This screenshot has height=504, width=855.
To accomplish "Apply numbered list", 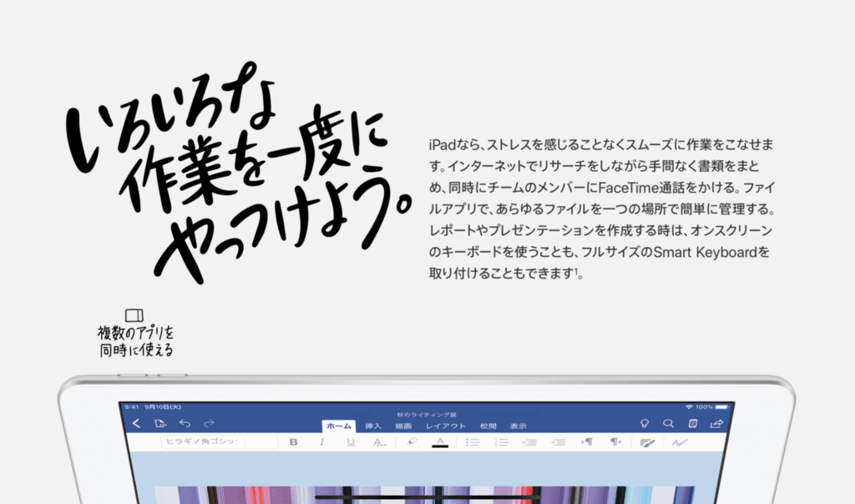I will (x=501, y=442).
